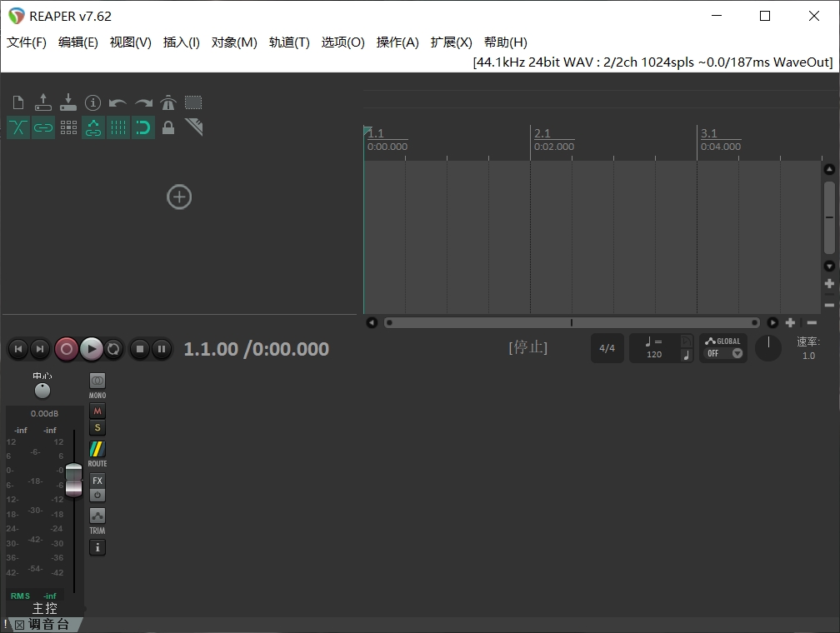Toggle the metronome on
This screenshot has width=840, height=633.
tap(168, 102)
